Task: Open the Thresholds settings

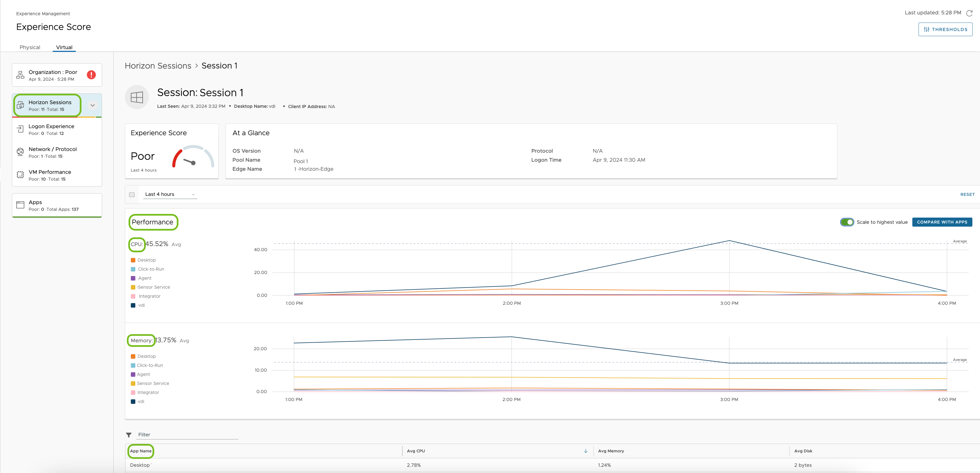Action: 945,29
